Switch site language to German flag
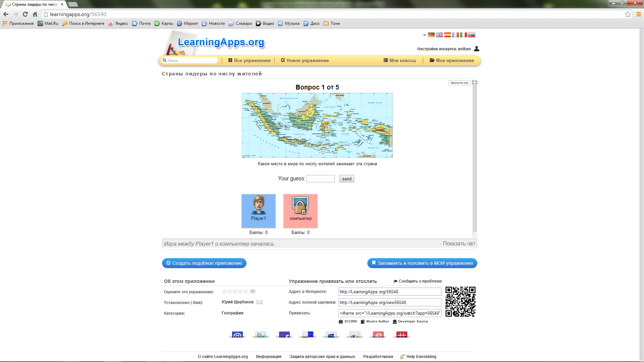This screenshot has width=644, height=362. pos(431,35)
